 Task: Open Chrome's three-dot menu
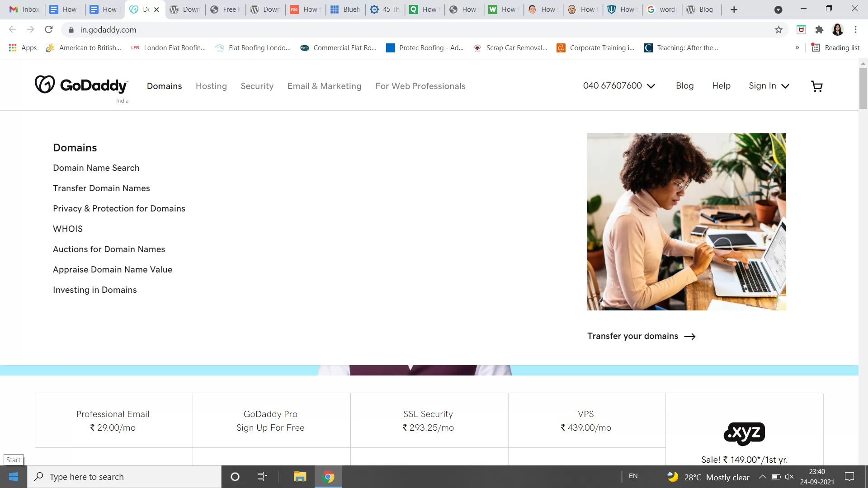tap(855, 30)
